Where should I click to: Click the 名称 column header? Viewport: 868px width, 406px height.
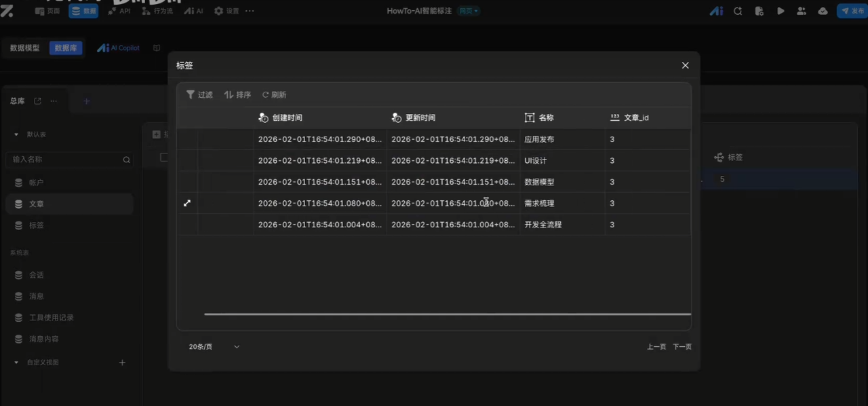click(x=562, y=117)
